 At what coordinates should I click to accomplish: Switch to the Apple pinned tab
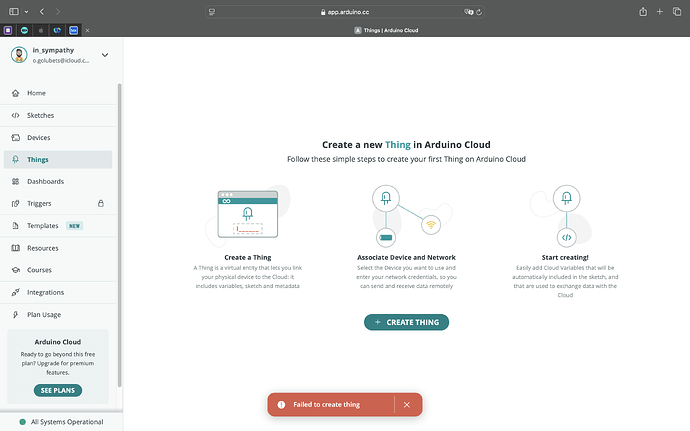pos(40,30)
